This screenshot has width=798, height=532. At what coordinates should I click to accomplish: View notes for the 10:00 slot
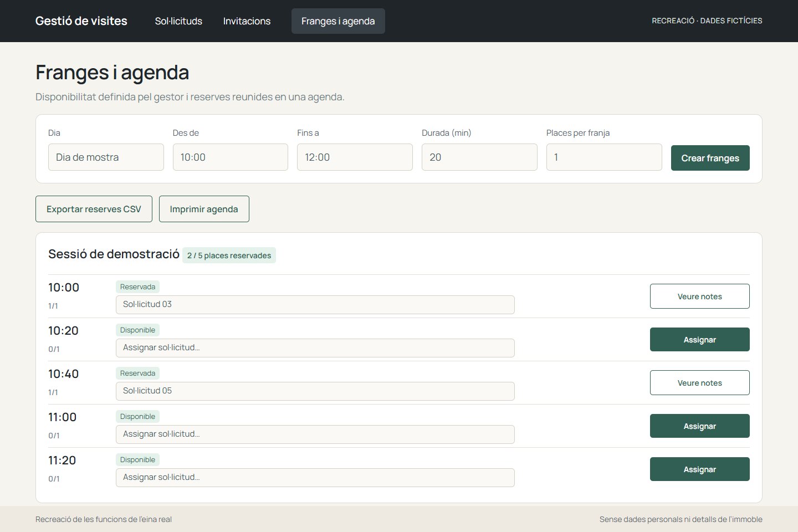tap(700, 296)
